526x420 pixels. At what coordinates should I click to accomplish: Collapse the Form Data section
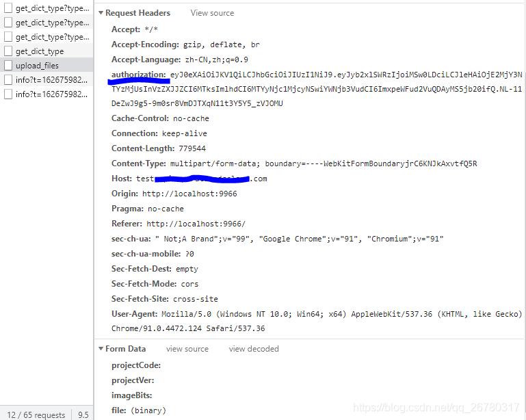pyautogui.click(x=101, y=349)
